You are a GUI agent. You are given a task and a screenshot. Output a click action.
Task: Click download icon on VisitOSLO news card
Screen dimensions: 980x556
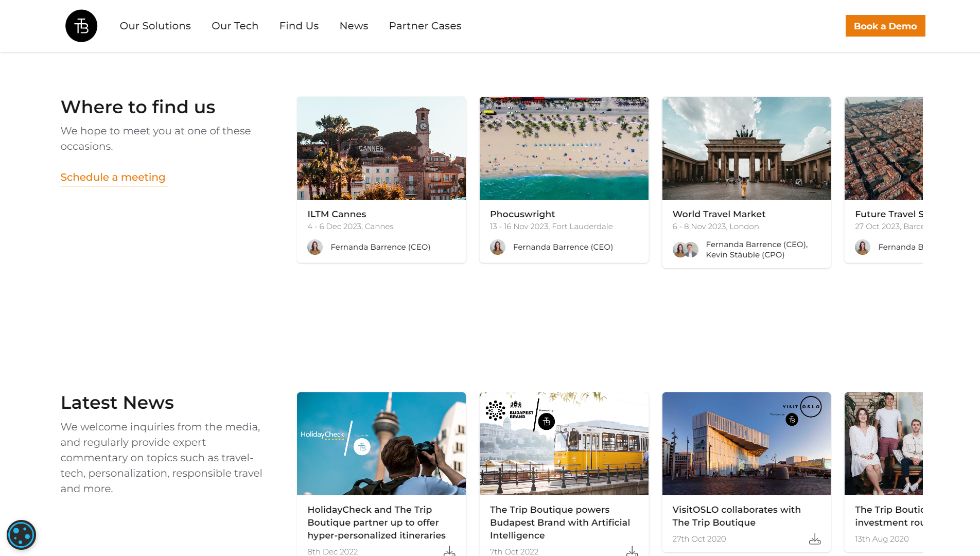tap(815, 539)
